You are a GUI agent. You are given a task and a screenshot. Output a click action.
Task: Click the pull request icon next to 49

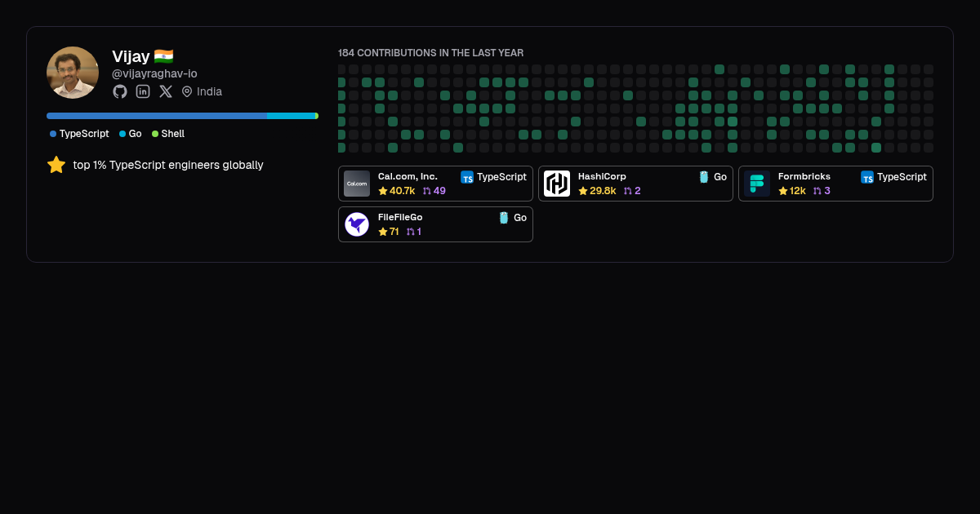click(x=427, y=191)
